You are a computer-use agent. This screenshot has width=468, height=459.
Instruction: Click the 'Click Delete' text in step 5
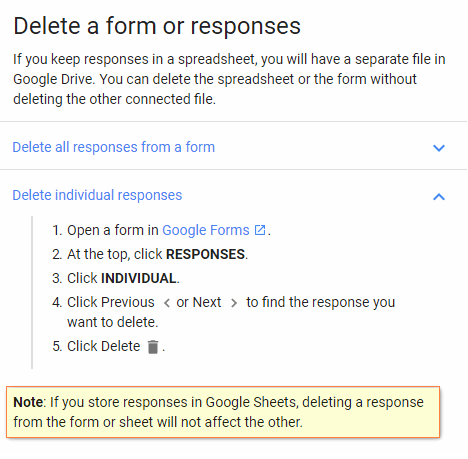coord(104,346)
